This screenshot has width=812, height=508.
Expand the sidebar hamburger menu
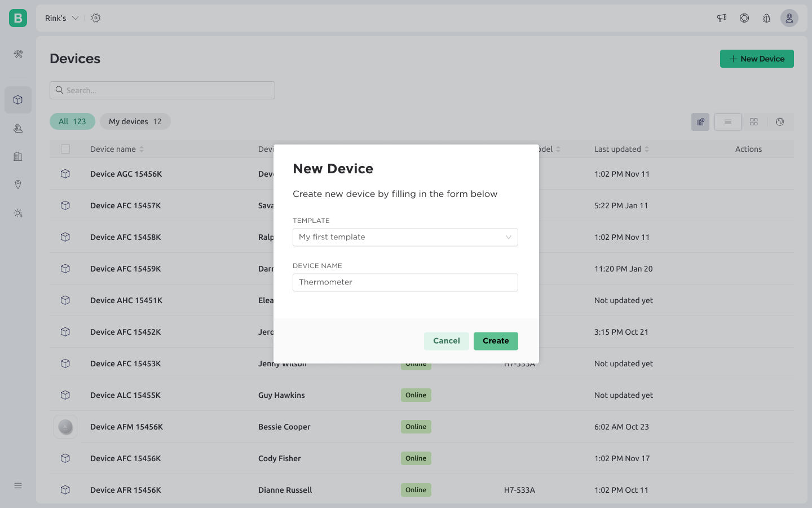(18, 485)
